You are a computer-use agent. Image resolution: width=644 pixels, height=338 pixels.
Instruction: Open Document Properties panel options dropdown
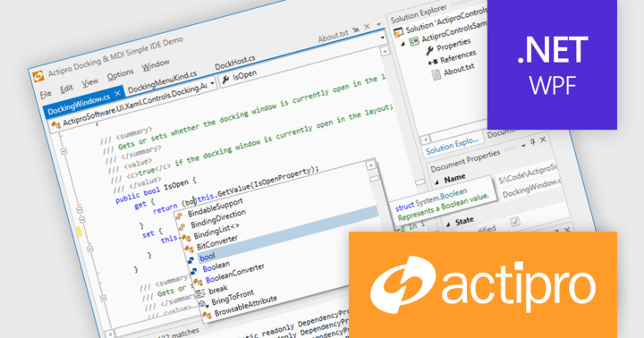(x=523, y=145)
